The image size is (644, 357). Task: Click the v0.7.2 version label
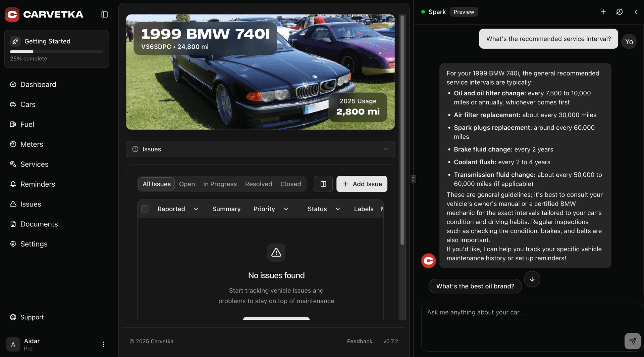click(x=391, y=341)
